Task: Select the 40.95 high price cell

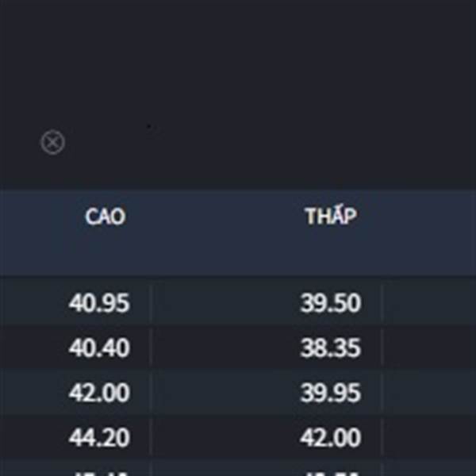Action: (x=99, y=303)
